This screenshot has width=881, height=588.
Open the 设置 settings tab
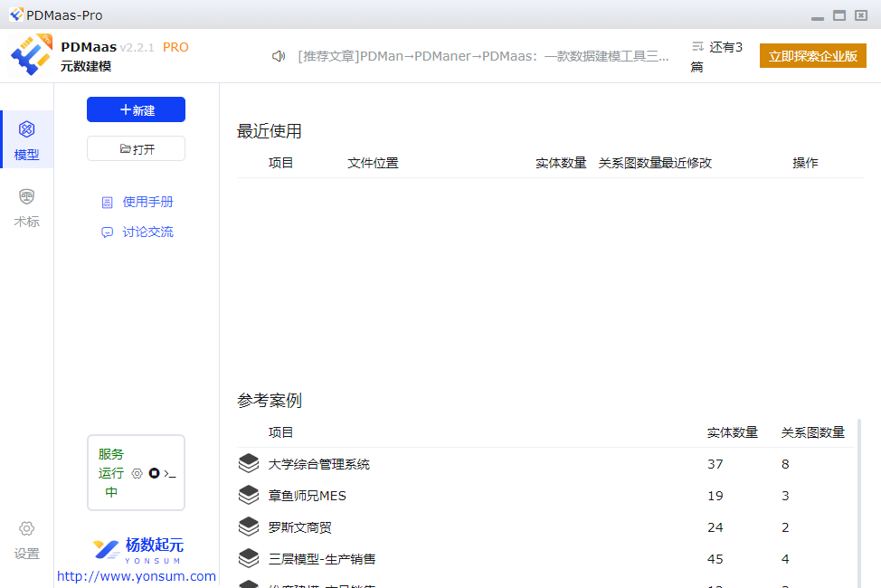[27, 540]
